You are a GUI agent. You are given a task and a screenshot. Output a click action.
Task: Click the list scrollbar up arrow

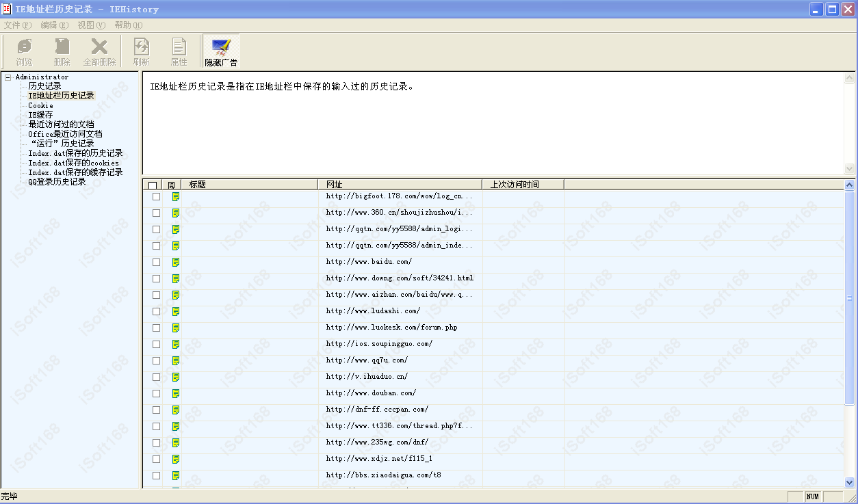pyautogui.click(x=850, y=185)
